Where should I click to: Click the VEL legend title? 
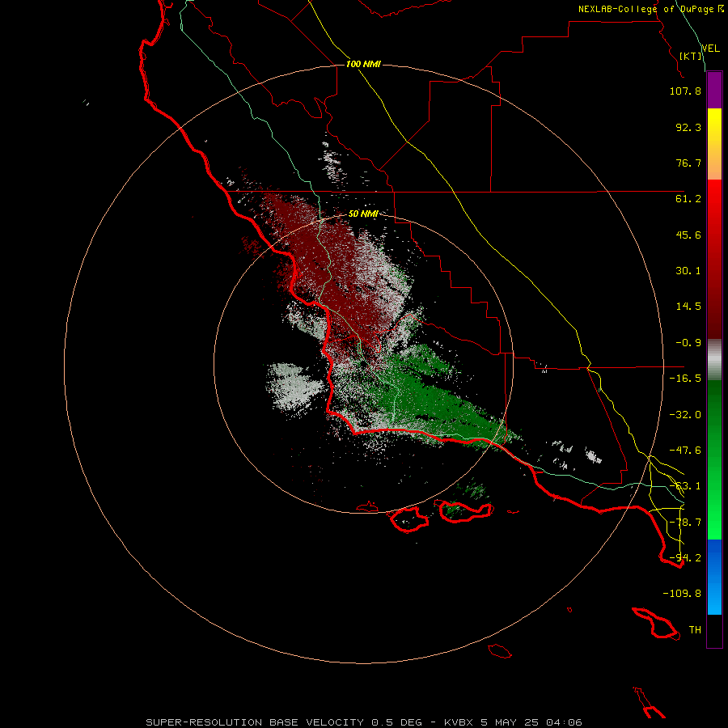click(710, 49)
